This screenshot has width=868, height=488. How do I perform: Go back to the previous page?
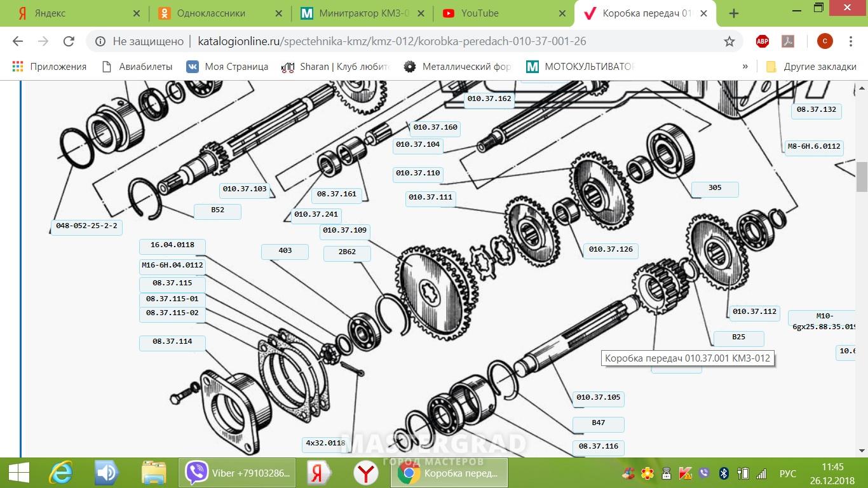(18, 41)
